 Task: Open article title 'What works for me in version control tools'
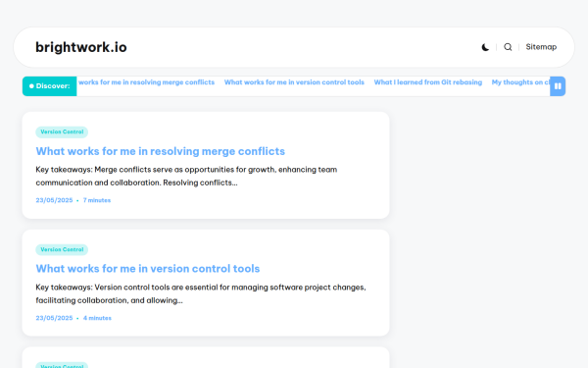[x=148, y=269]
